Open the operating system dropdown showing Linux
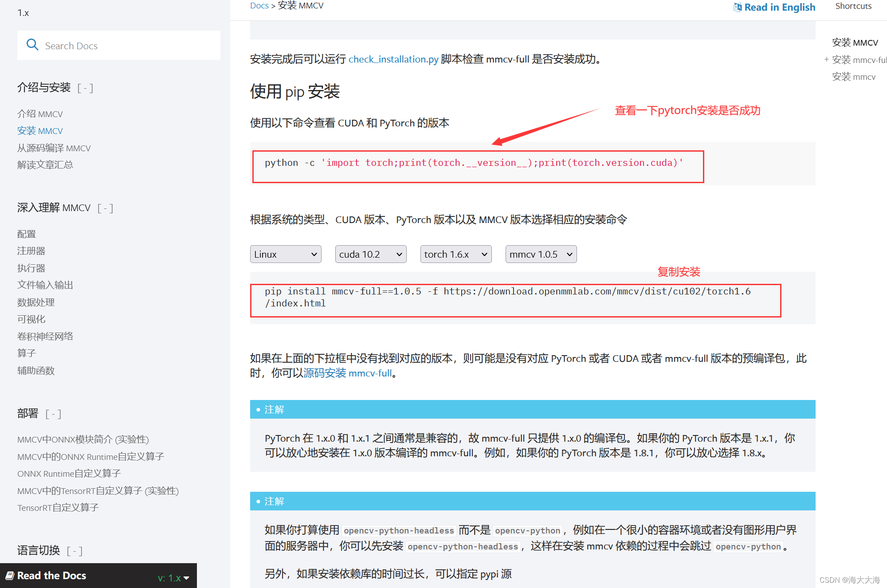Screen dimensions: 887x588 tap(286, 254)
